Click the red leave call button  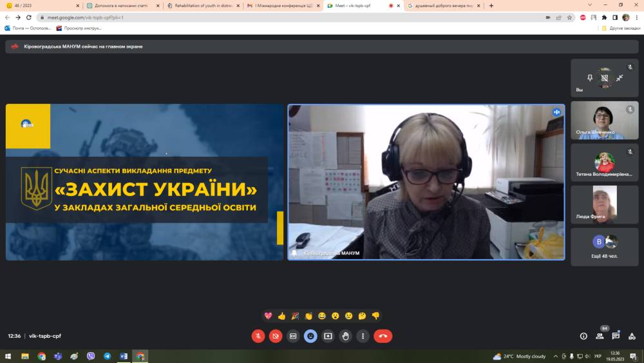point(383,336)
